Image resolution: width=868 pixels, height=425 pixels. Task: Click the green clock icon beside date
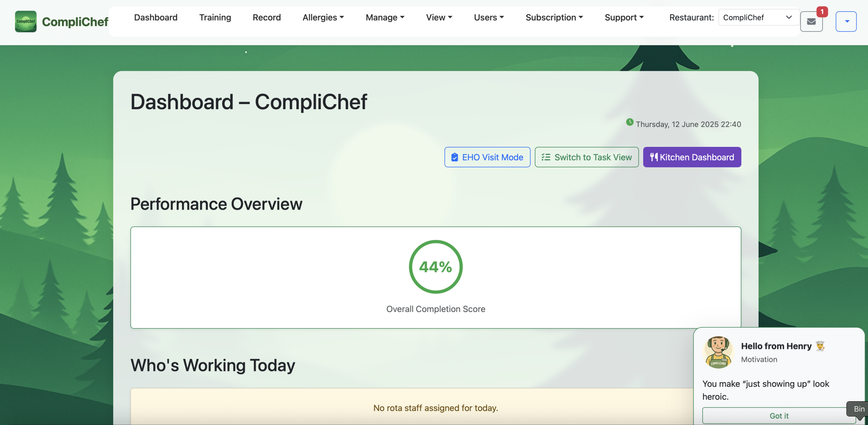click(x=630, y=122)
